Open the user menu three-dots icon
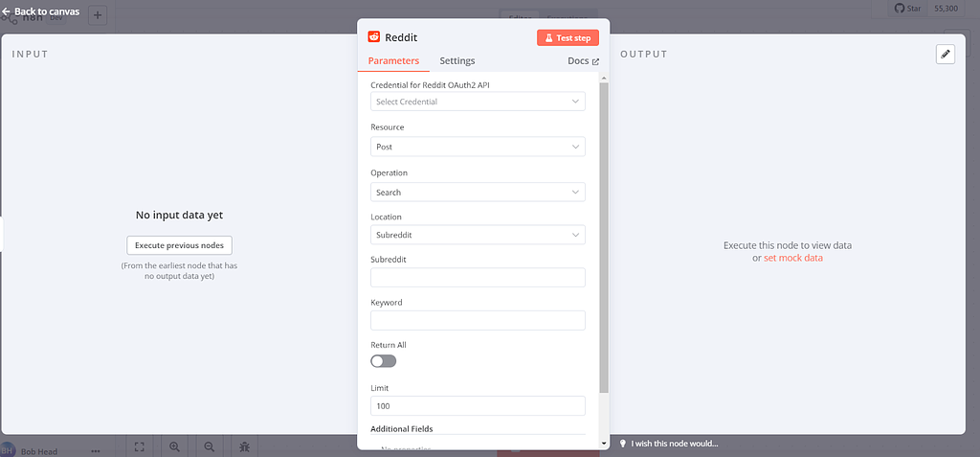This screenshot has width=980, height=457. [x=96, y=450]
